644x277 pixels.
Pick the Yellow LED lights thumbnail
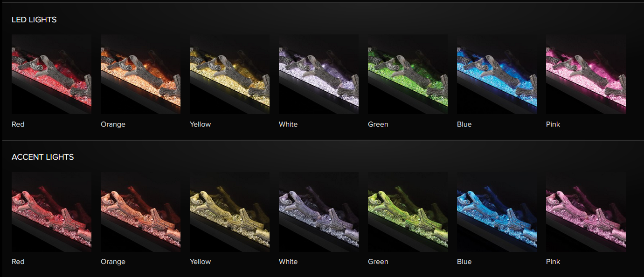pyautogui.click(x=229, y=74)
